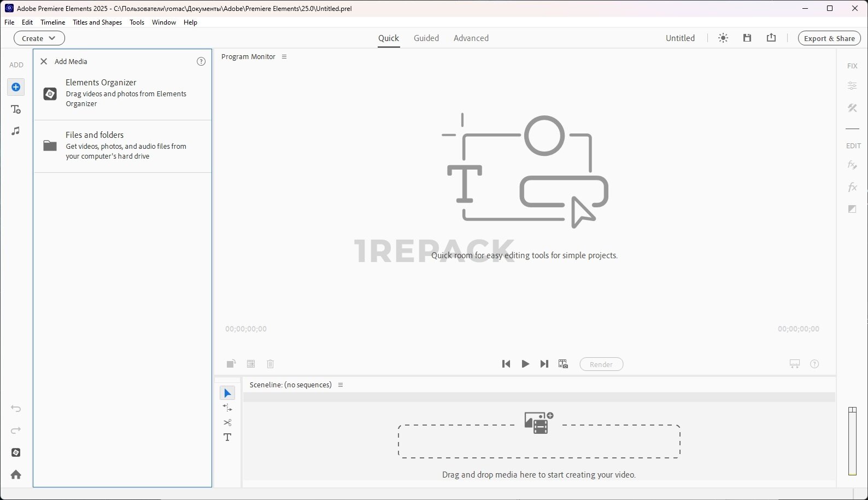868x500 pixels.
Task: Click the right duration timecode
Action: pos(799,329)
